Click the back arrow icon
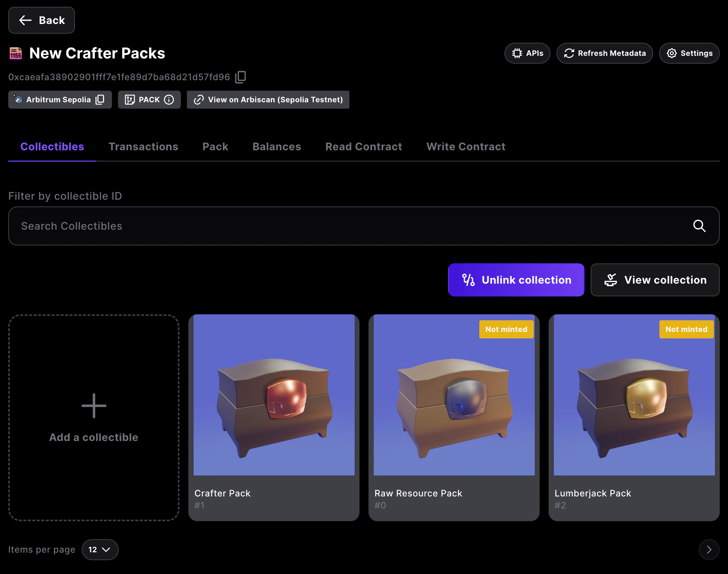 coord(25,20)
